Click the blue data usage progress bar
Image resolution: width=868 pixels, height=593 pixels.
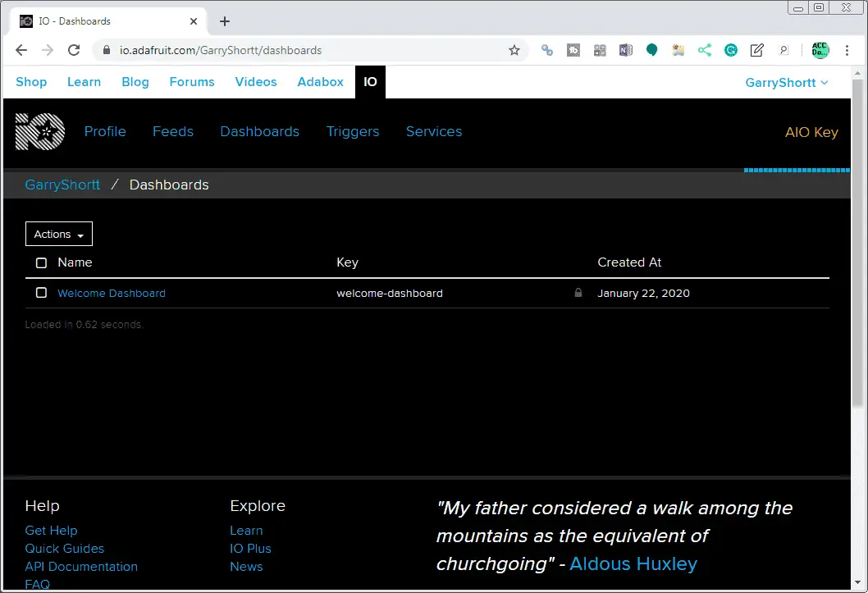click(797, 171)
